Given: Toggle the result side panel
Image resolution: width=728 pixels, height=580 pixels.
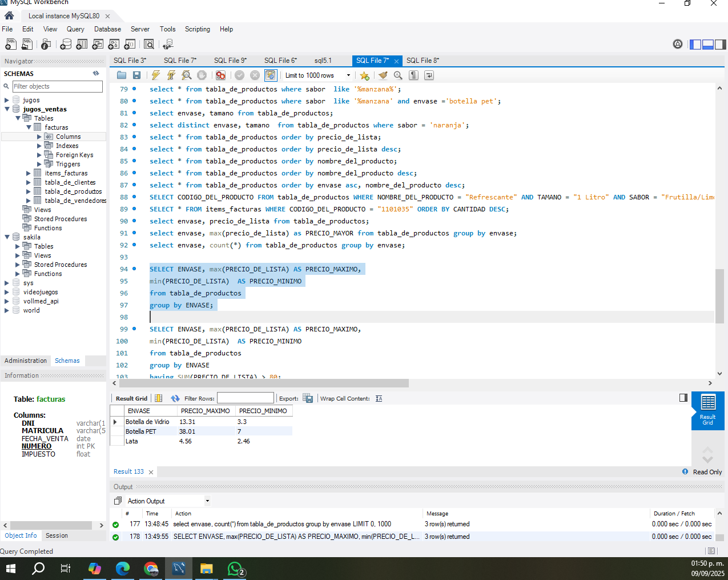Looking at the screenshot, I should (683, 398).
